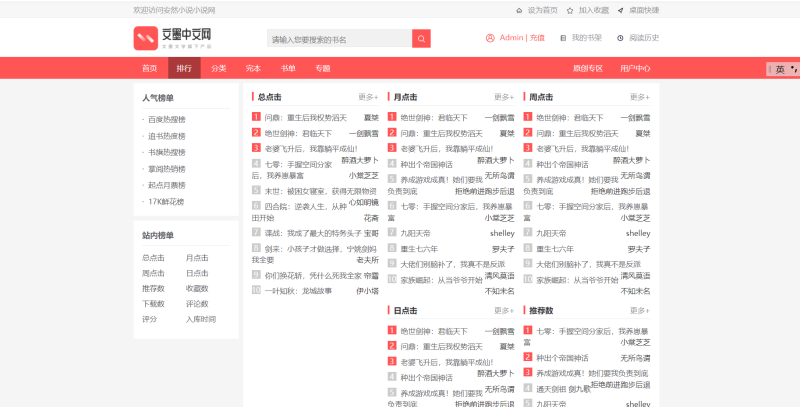The height and width of the screenshot is (407, 800).
Task: Open the 书单 navigation tab
Action: [288, 68]
